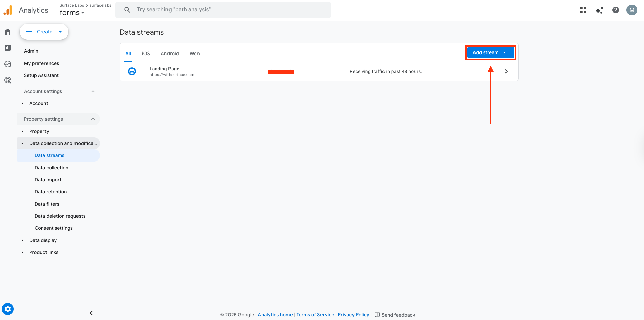Collapse the Account settings section
Viewport: 644px width, 320px height.
coord(93,91)
